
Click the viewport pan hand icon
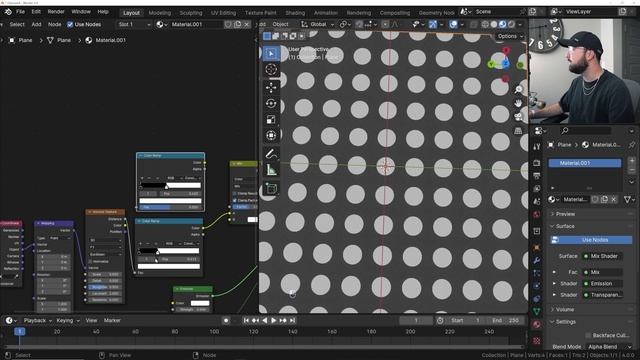pyautogui.click(x=518, y=103)
